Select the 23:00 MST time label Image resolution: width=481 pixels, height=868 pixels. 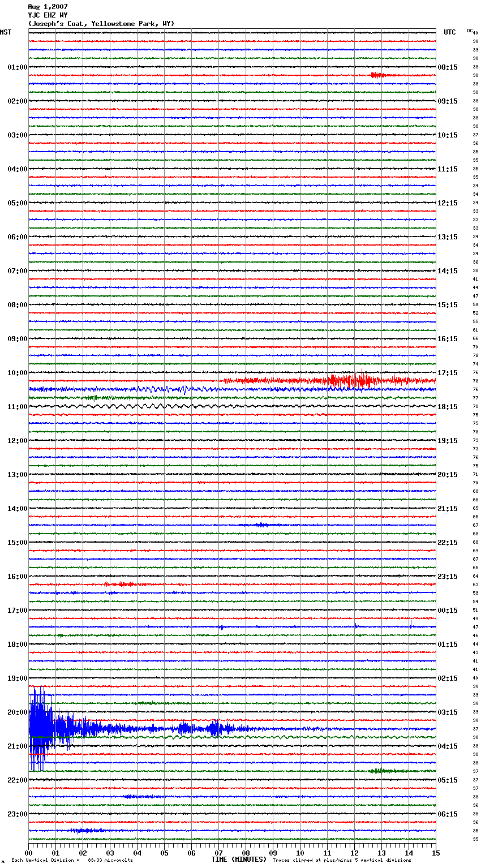18,814
